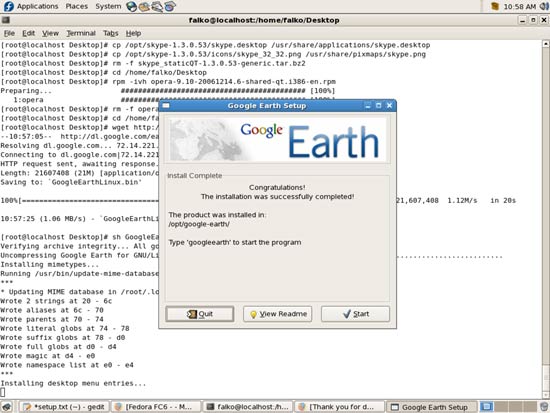
Task: Click the View Readme button
Action: [x=277, y=314]
